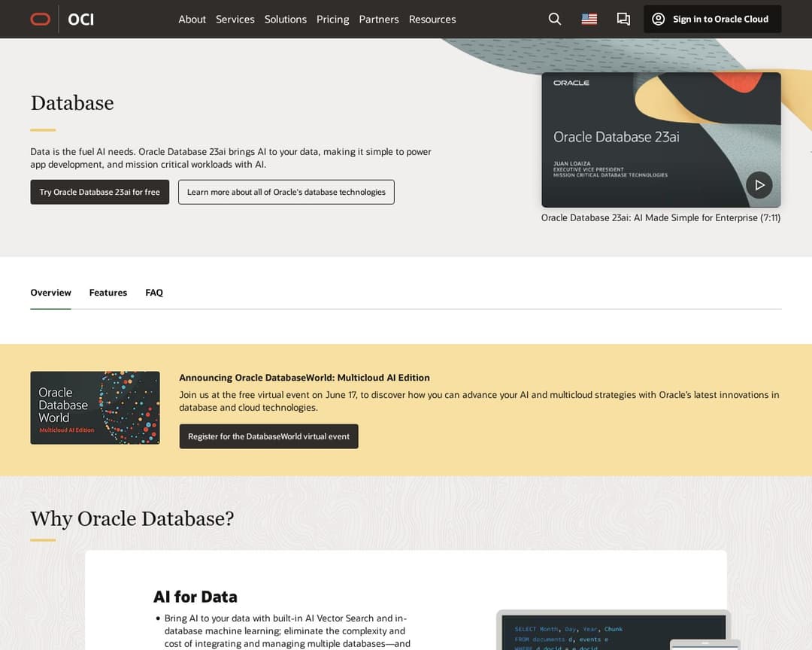Register for the DatabaseWorld virtual event
Viewport: 812px width, 650px height.
pyautogui.click(x=268, y=436)
